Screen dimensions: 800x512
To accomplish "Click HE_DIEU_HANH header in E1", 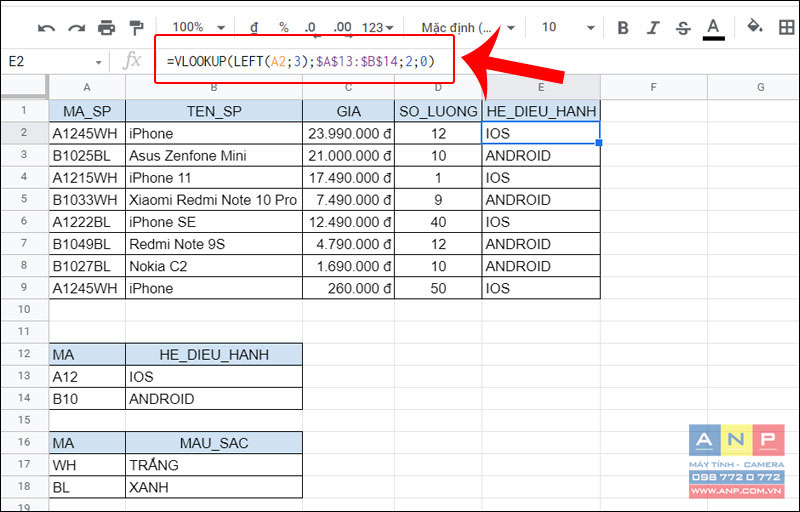I will coord(541,111).
